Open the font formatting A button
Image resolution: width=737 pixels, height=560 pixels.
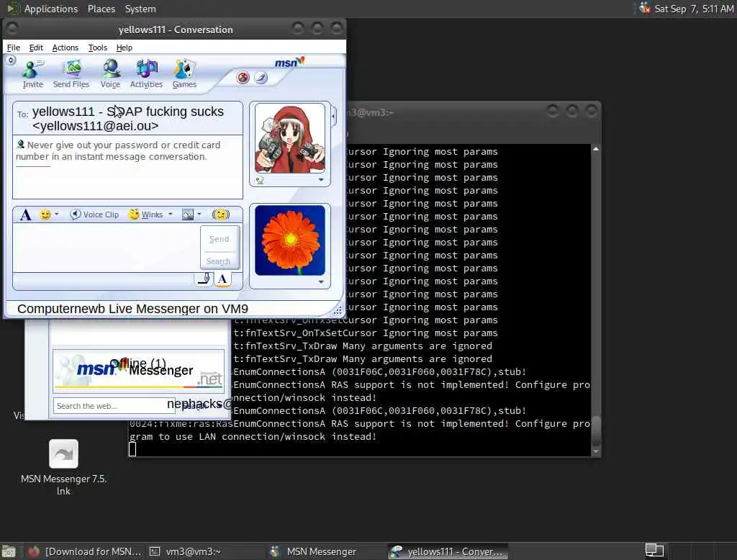tap(26, 215)
